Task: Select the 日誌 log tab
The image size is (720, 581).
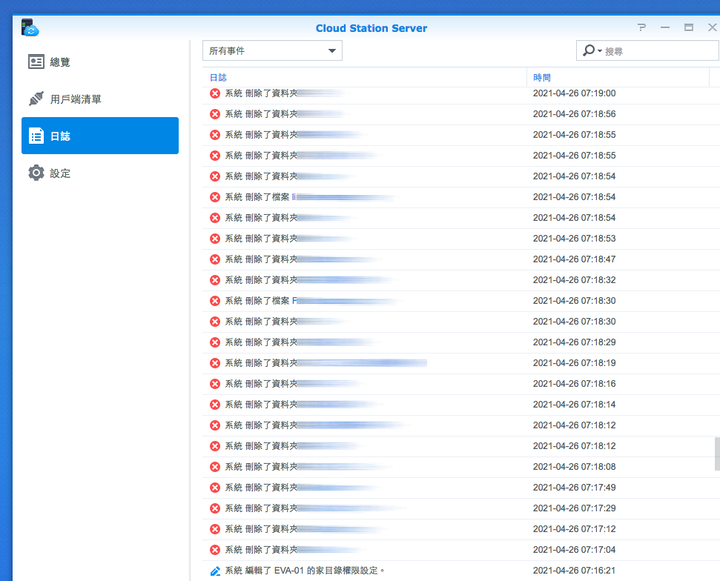Action: (100, 135)
